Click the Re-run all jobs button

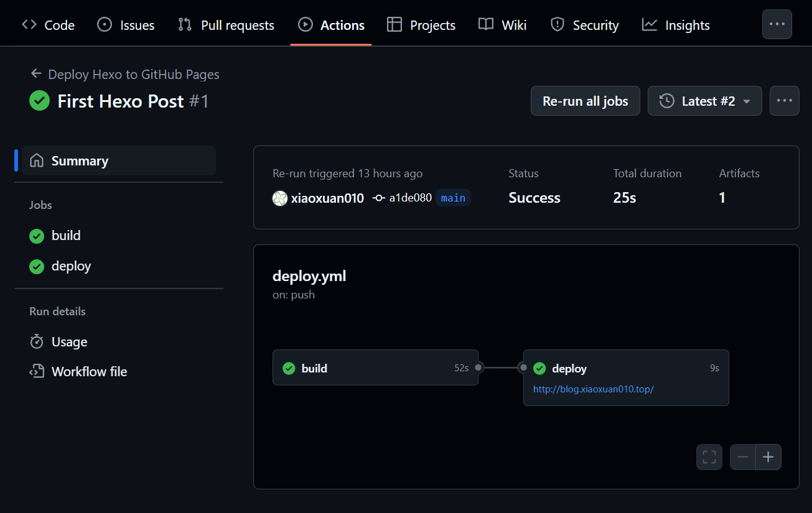click(x=585, y=100)
